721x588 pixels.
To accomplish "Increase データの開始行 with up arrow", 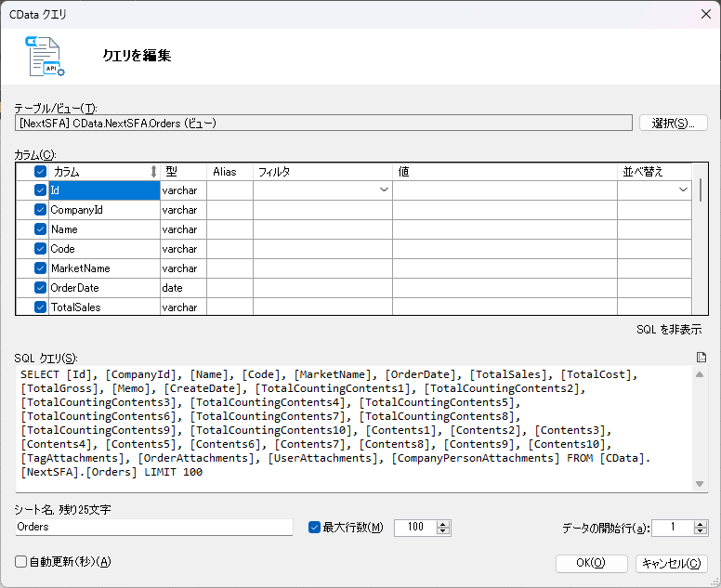I will [x=701, y=524].
